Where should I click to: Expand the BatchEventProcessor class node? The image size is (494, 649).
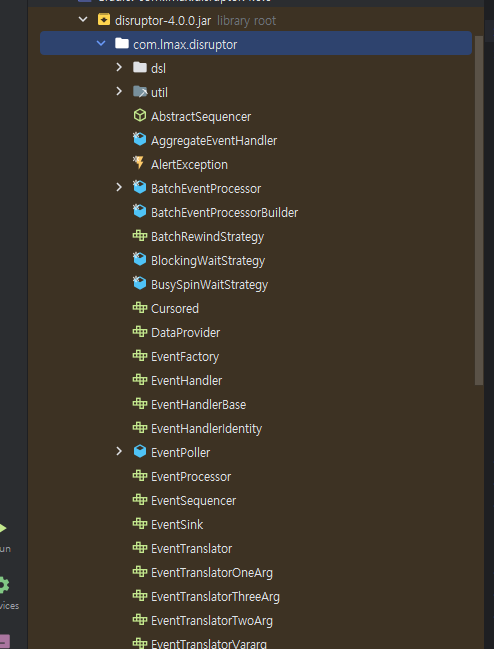(119, 187)
